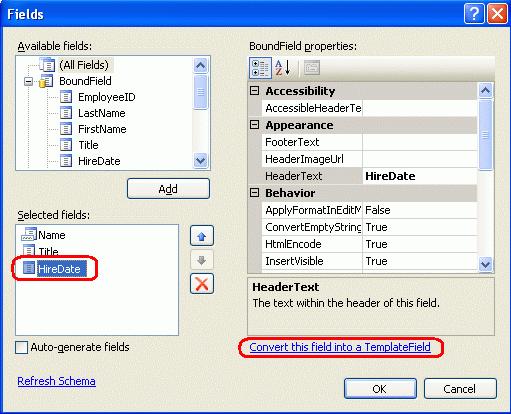Select the HtmlEncode property name
This screenshot has height=414, width=511.
pos(293,244)
